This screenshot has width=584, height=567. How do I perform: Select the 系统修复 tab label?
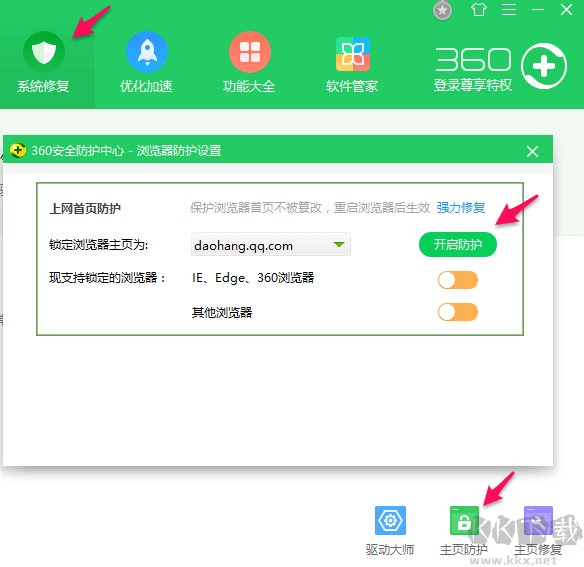coord(43,86)
